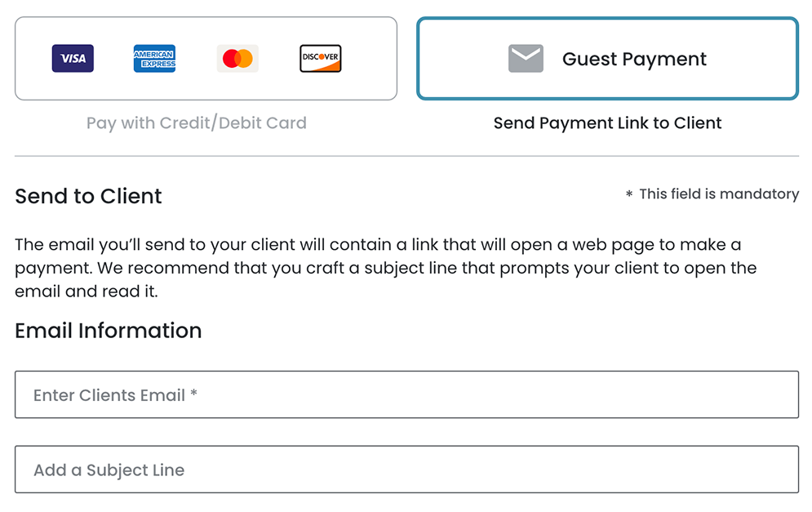The width and height of the screenshot is (812, 512).
Task: Select the Mastercard logo
Action: click(237, 59)
